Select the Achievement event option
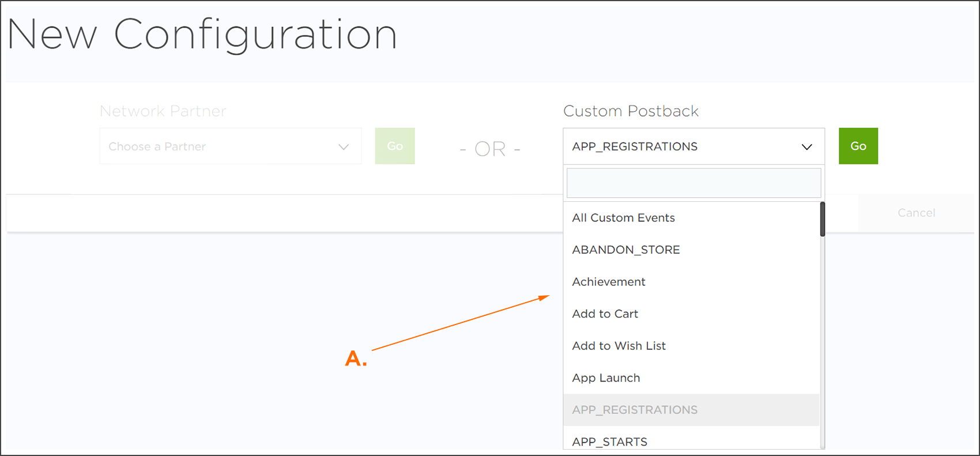 point(691,282)
